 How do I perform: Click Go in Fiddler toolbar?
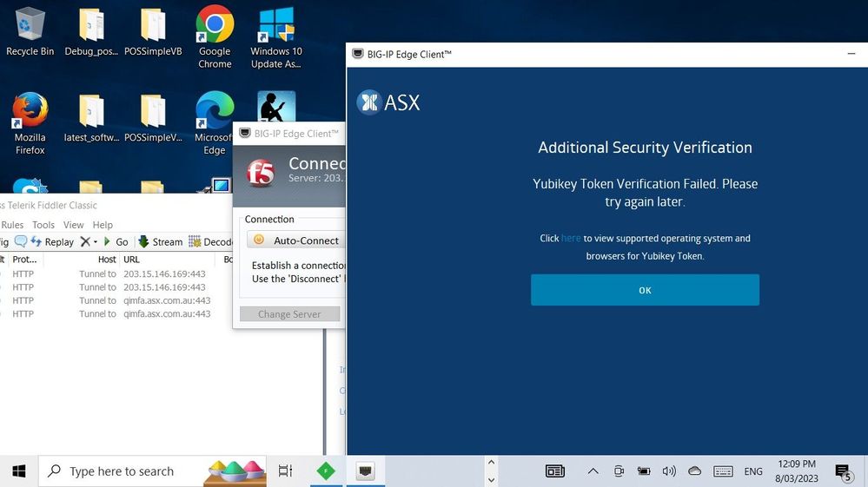116,241
